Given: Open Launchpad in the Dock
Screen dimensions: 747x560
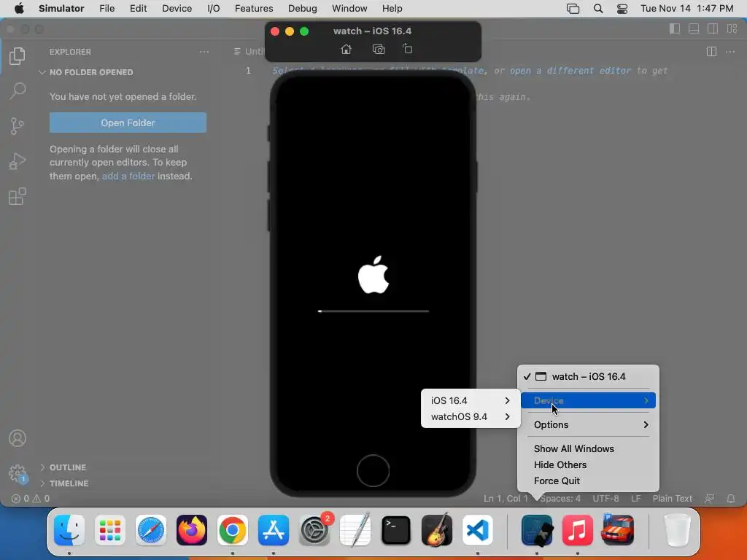Looking at the screenshot, I should 110,530.
